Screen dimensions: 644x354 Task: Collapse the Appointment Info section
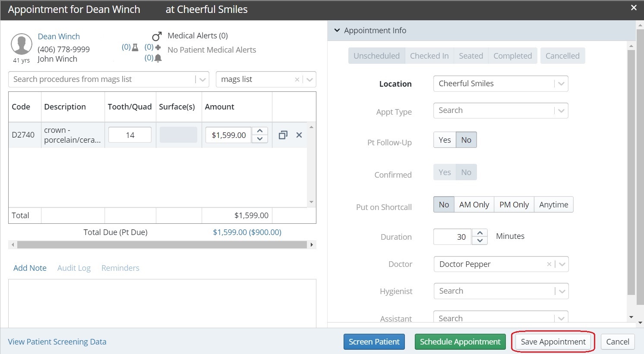coord(337,31)
